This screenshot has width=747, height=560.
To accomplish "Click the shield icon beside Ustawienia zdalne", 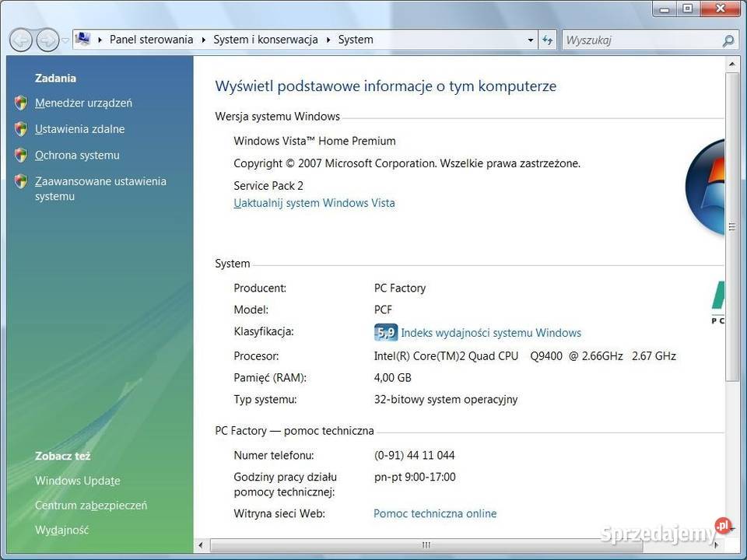I will pyautogui.click(x=21, y=129).
